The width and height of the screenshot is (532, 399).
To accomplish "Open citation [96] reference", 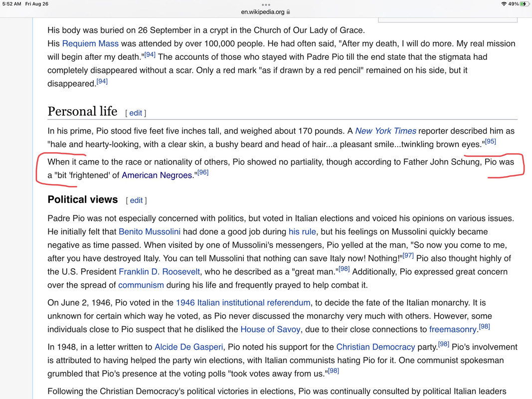I will pyautogui.click(x=203, y=173).
